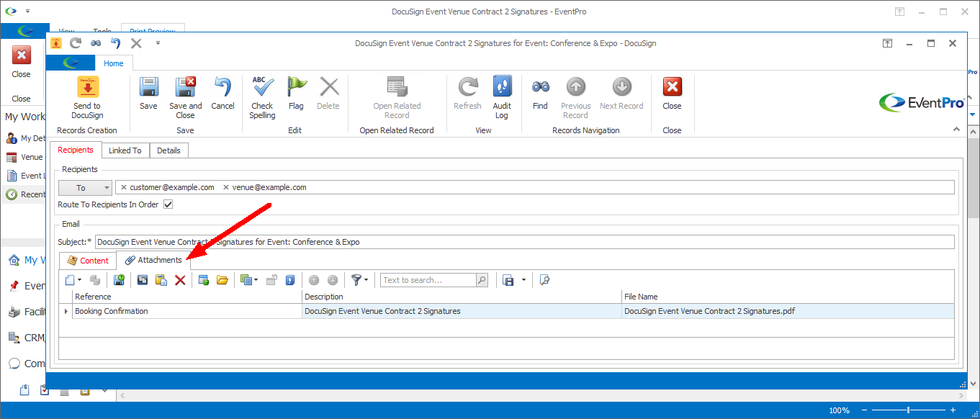Switch to the Content tab
Viewport: 980px width, 419px height.
[x=88, y=261]
